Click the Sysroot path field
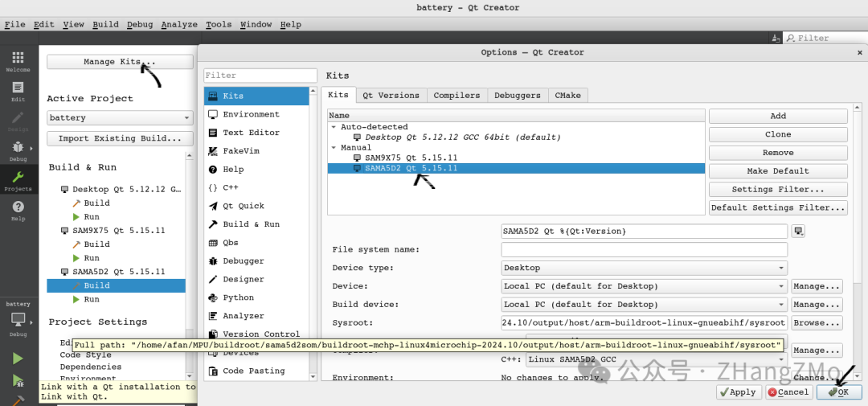The width and height of the screenshot is (868, 406). 645,323
